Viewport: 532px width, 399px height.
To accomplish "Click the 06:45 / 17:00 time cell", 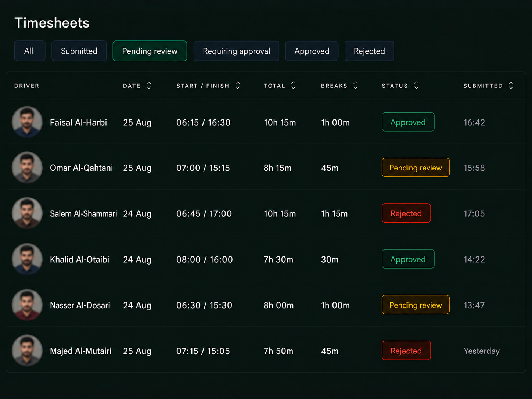I will (x=204, y=213).
